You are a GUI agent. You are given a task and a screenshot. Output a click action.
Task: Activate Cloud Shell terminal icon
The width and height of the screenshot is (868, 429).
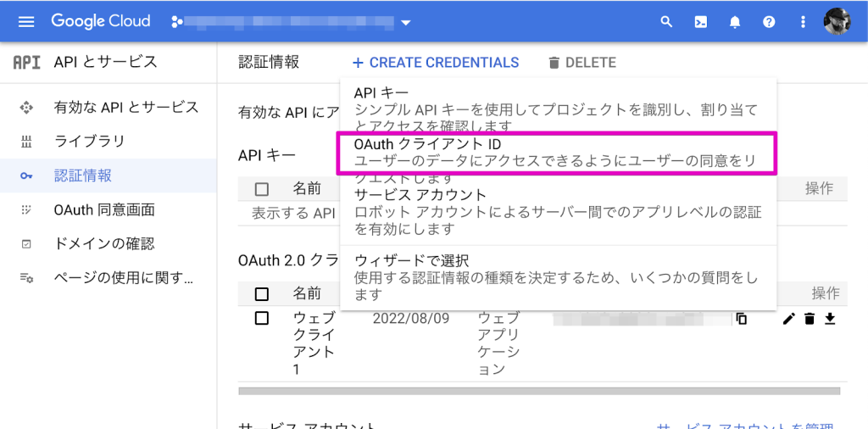pyautogui.click(x=701, y=22)
